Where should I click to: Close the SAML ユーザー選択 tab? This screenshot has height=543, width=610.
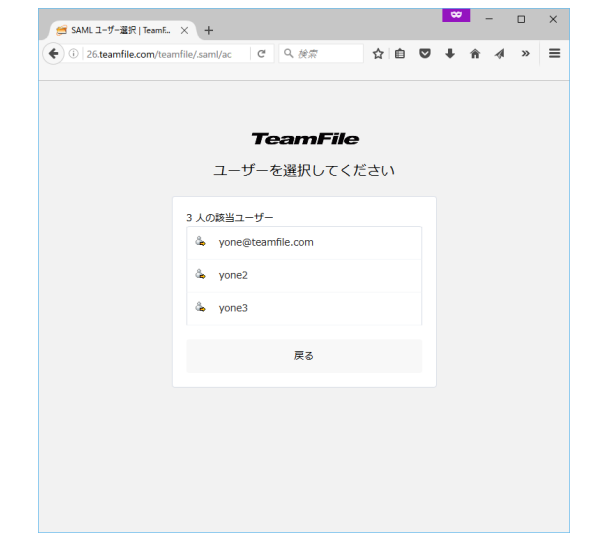185,30
